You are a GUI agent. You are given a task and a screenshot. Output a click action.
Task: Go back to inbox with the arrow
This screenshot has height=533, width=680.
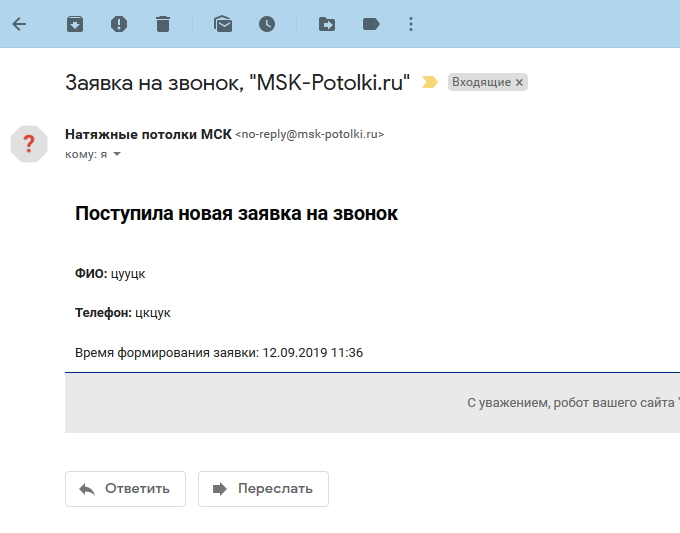pos(19,24)
